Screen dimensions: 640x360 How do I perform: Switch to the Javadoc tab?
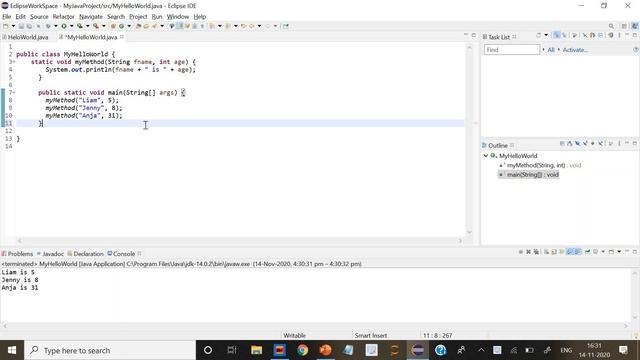pos(50,254)
